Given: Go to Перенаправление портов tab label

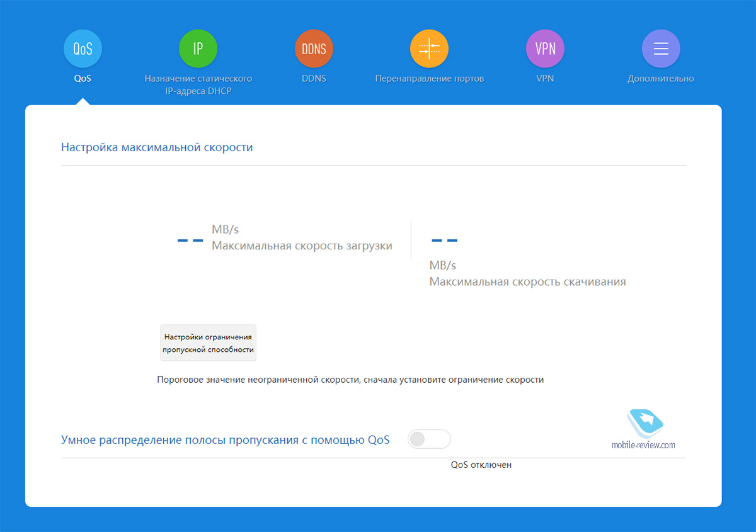Looking at the screenshot, I should (x=430, y=79).
